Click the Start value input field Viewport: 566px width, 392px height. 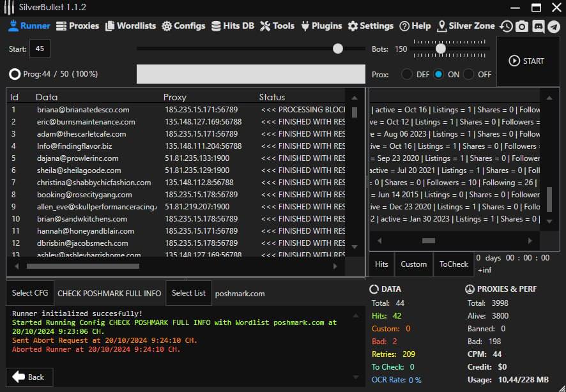click(40, 49)
